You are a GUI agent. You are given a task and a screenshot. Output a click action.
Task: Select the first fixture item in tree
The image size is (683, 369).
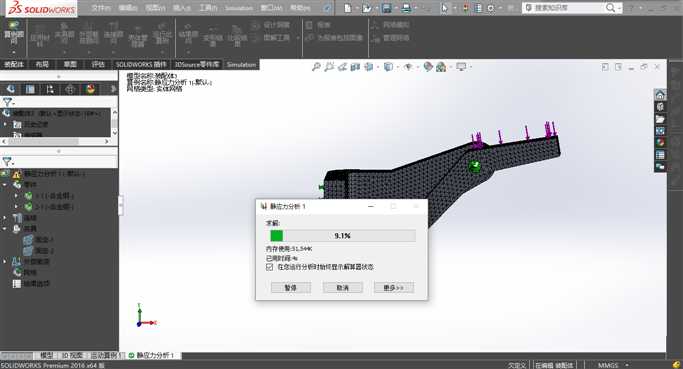click(x=38, y=240)
